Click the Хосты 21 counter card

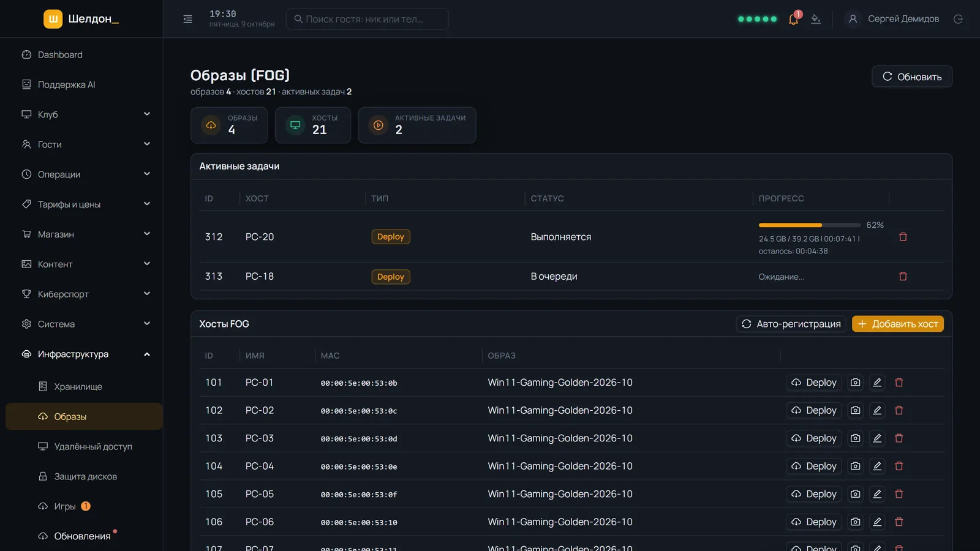click(313, 126)
